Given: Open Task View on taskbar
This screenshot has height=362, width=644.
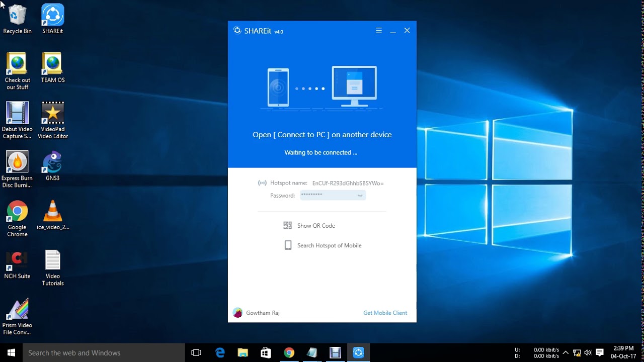Looking at the screenshot, I should pos(197,353).
